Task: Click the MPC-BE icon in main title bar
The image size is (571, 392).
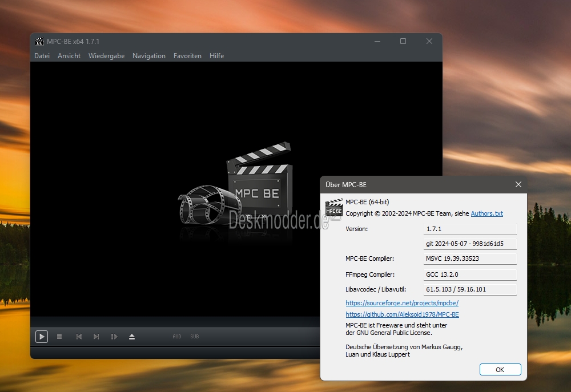Action: 39,42
